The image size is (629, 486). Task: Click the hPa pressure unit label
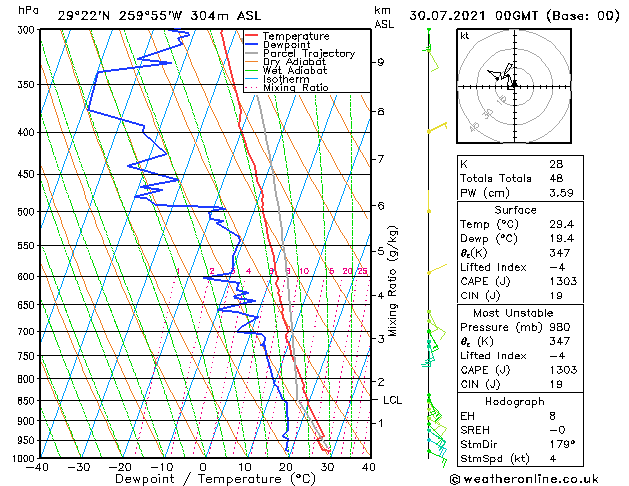click(x=28, y=10)
